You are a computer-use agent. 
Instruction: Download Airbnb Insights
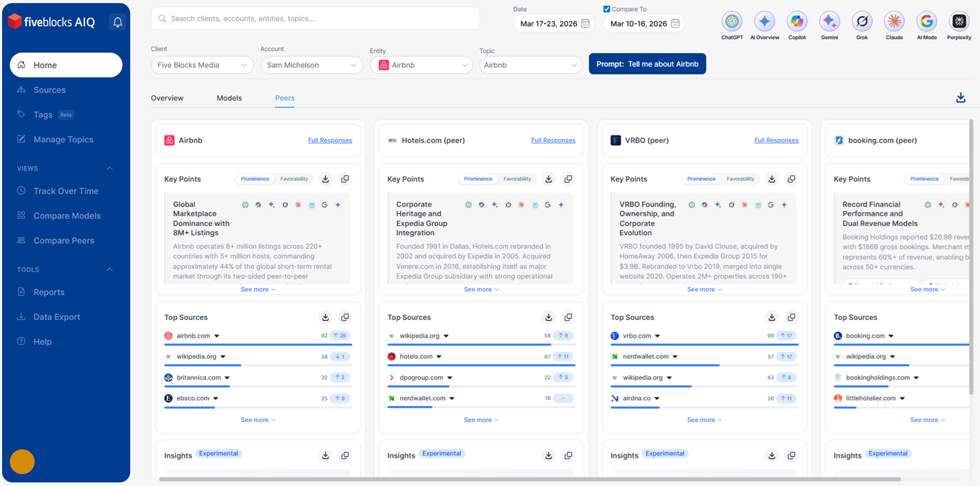tap(326, 455)
